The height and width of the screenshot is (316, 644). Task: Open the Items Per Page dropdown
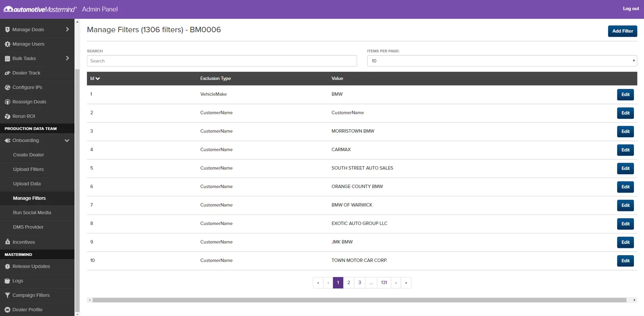(502, 61)
